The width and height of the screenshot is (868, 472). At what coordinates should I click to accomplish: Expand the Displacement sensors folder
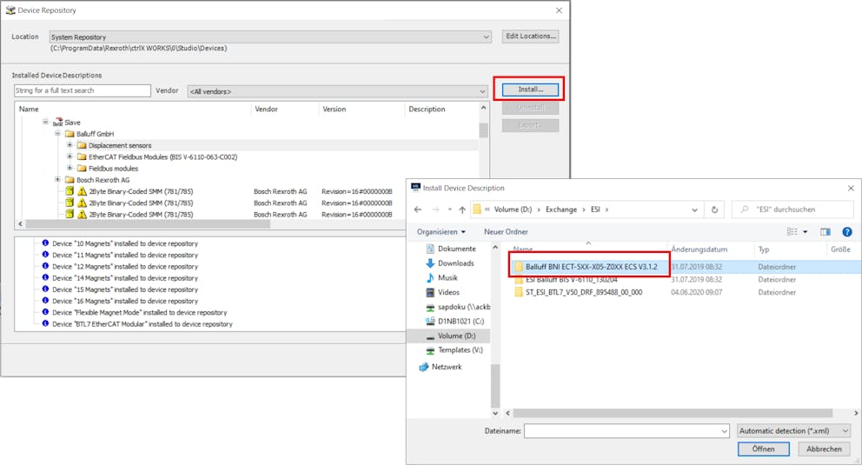[70, 145]
